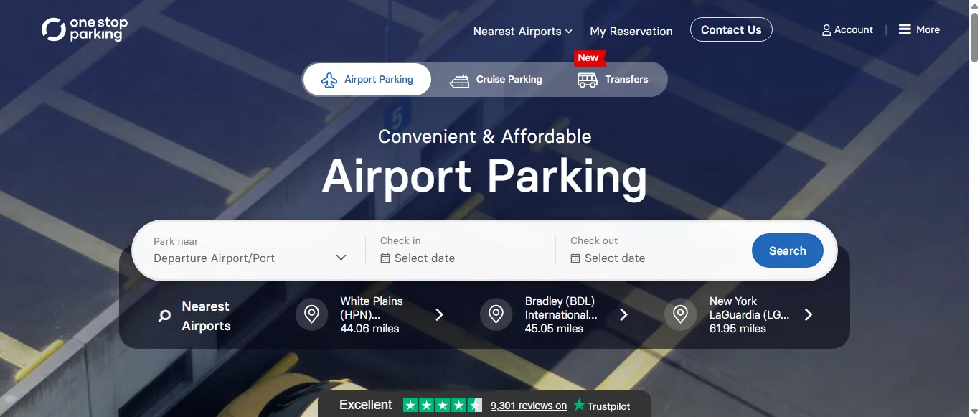Viewport: 980px width, 417px height.
Task: Click the shuttle bus icon beside Transfers
Action: tap(586, 80)
